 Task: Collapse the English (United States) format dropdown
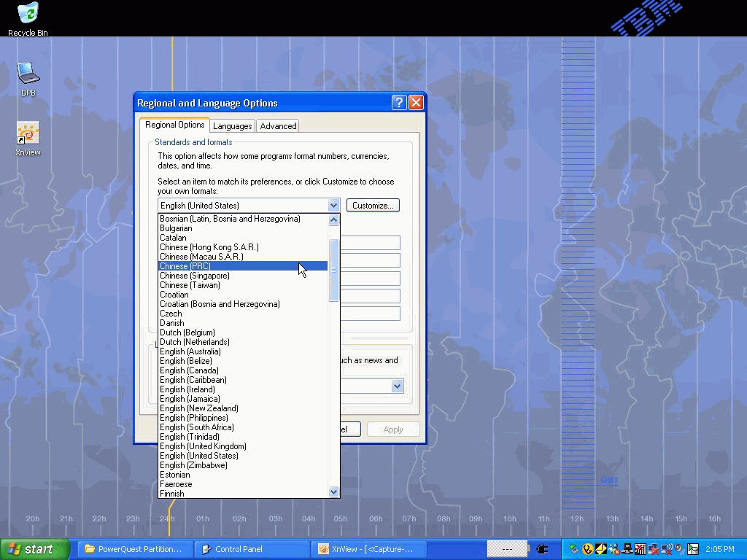click(333, 206)
